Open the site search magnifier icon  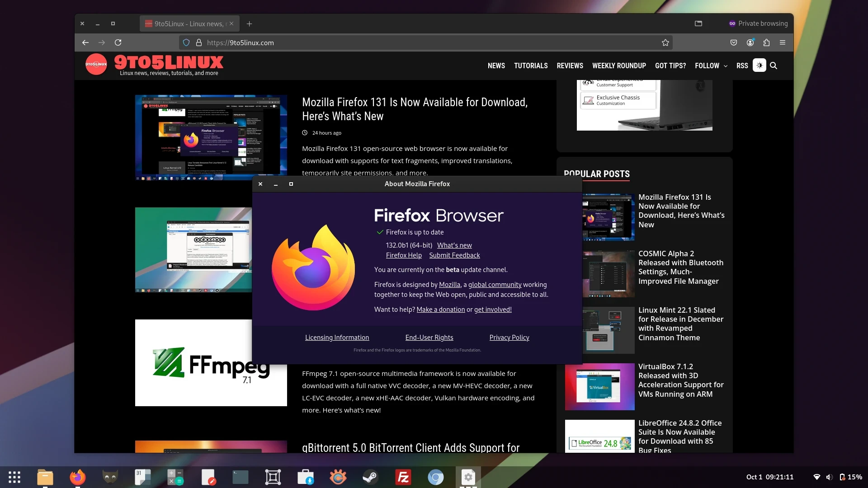pos(774,66)
